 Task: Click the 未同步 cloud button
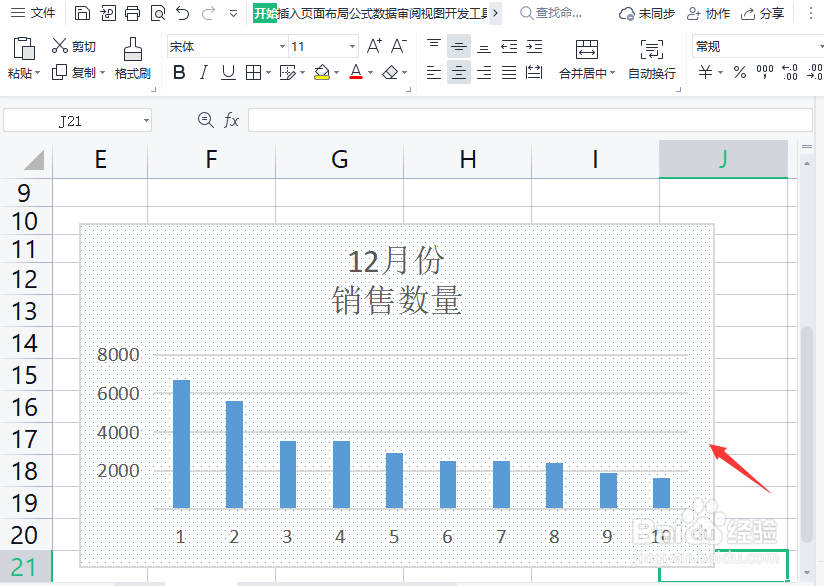[647, 14]
